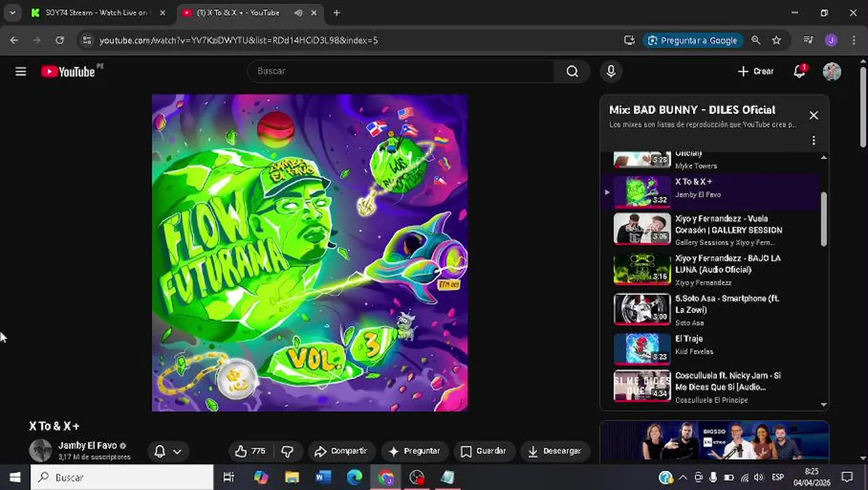Image resolution: width=868 pixels, height=490 pixels.
Task: Open Chrome zoom magnifier icon
Action: tap(756, 40)
